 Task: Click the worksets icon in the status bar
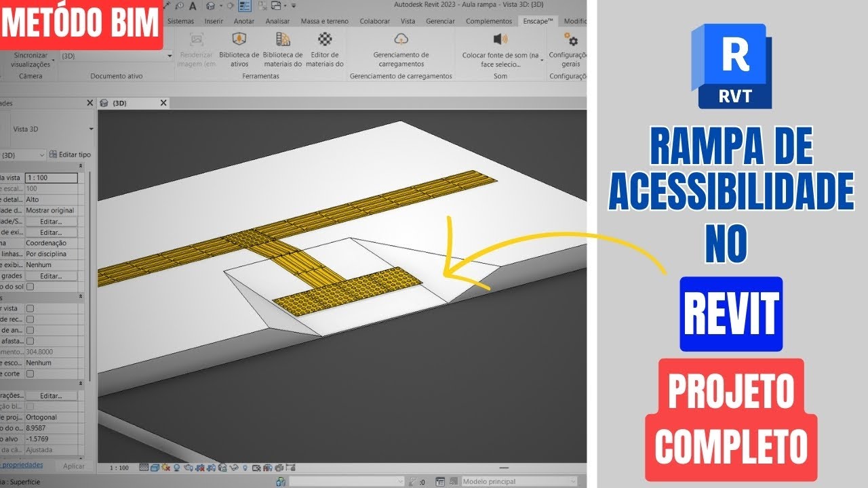pyautogui.click(x=281, y=482)
